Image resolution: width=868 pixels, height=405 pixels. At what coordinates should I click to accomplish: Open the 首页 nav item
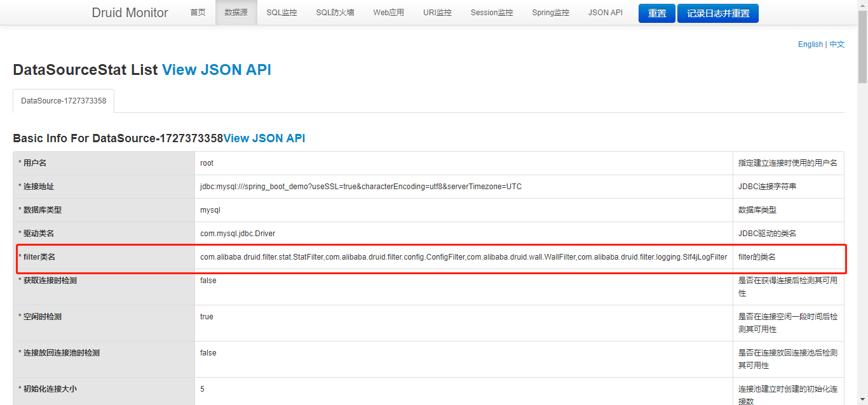point(198,13)
